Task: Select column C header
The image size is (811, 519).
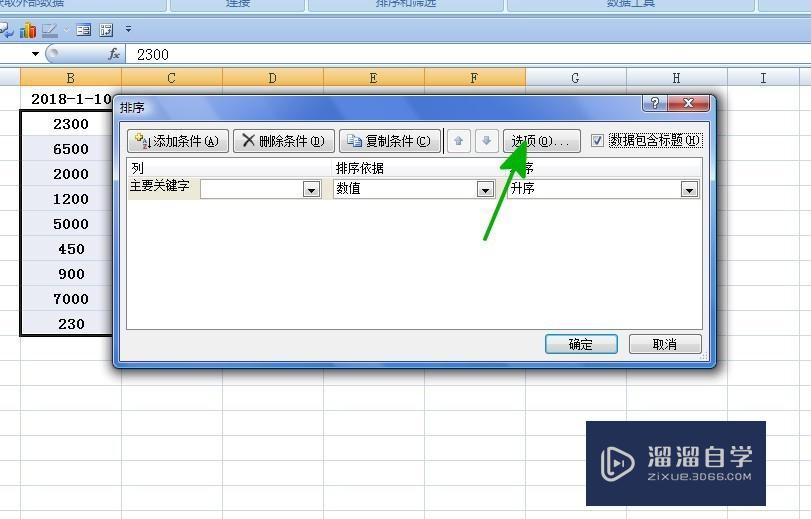Action: click(172, 78)
